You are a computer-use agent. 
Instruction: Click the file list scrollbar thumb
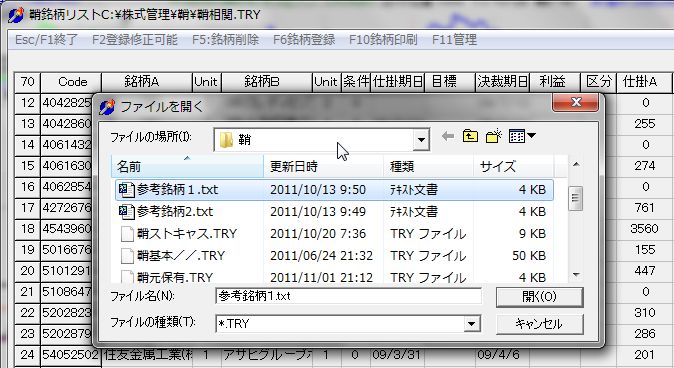click(x=575, y=198)
